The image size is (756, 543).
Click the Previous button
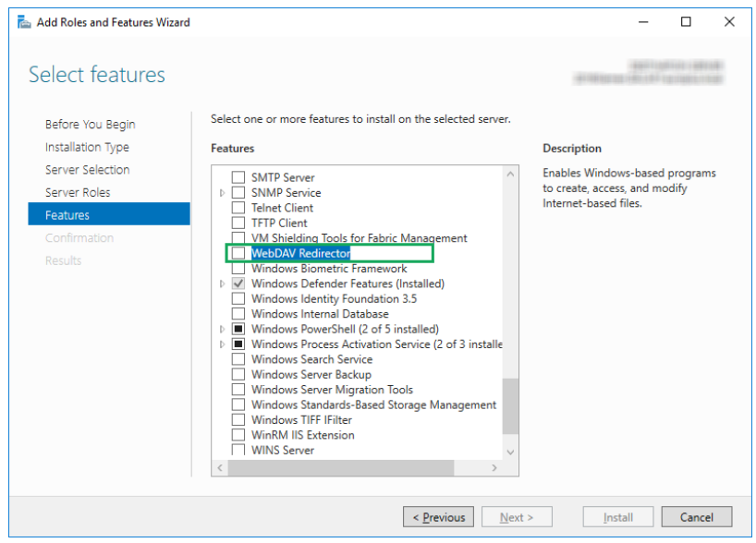point(439,517)
